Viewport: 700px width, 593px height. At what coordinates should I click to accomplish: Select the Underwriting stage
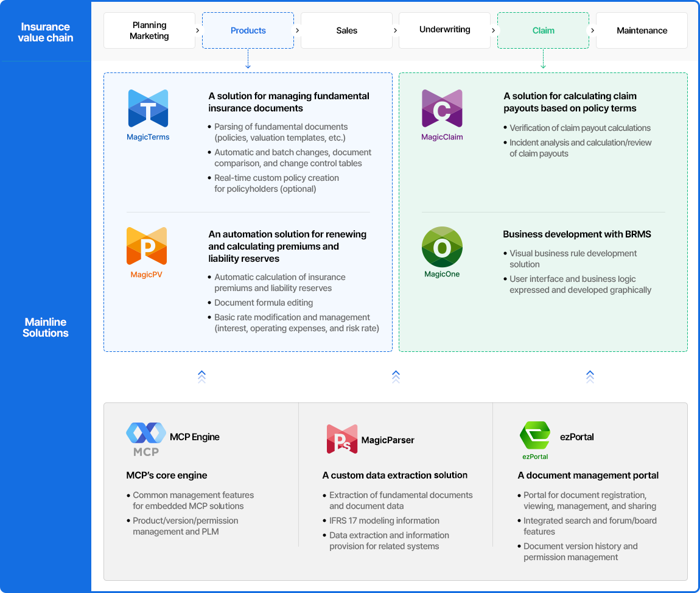click(444, 30)
